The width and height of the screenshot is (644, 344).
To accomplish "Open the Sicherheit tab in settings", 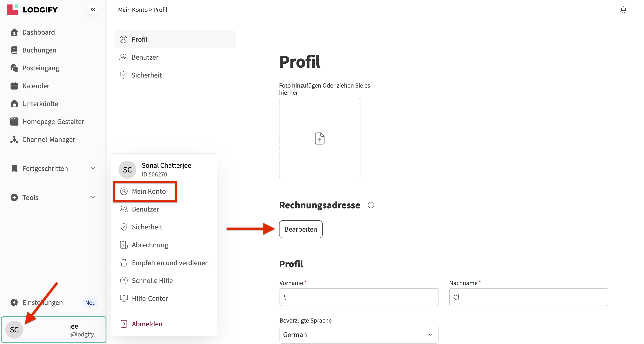I will pos(146,75).
